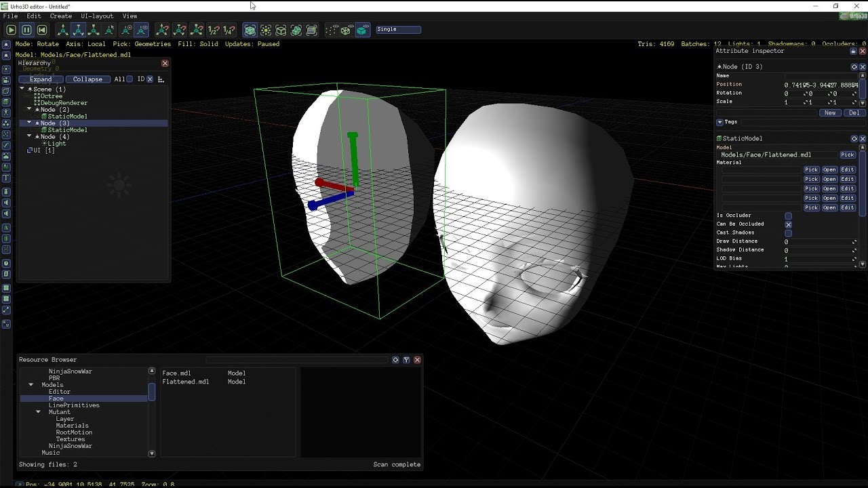Screen dimensions: 868x488
Task: Click the Expand button in Hierarchy
Action: coord(41,79)
